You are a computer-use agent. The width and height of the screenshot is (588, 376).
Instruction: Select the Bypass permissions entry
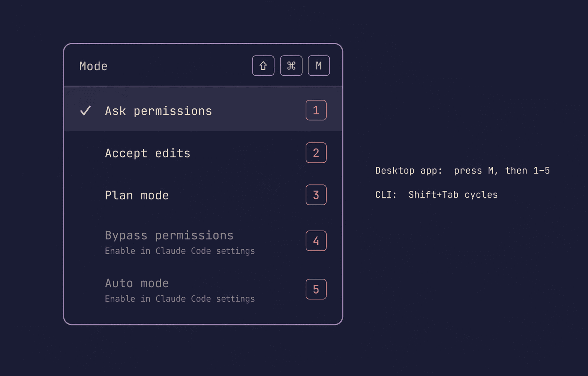point(169,235)
